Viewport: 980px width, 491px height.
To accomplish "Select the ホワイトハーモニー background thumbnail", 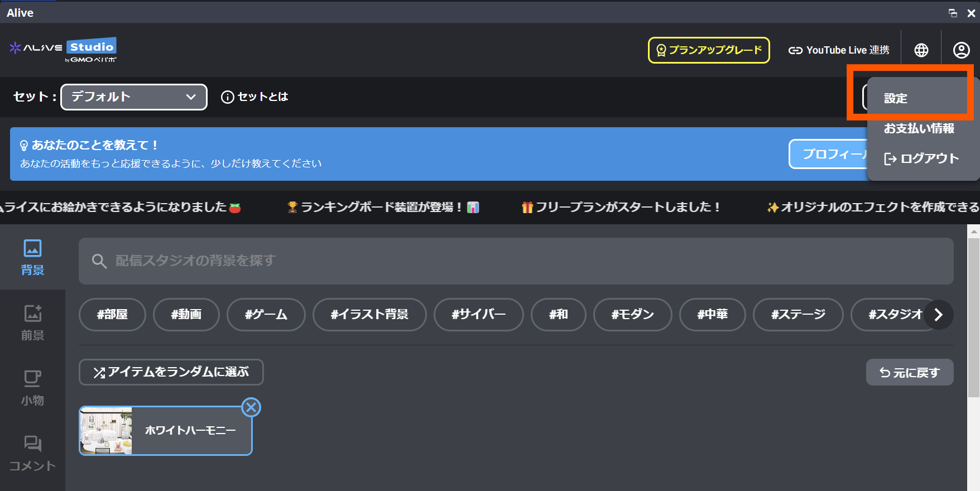I will (166, 431).
